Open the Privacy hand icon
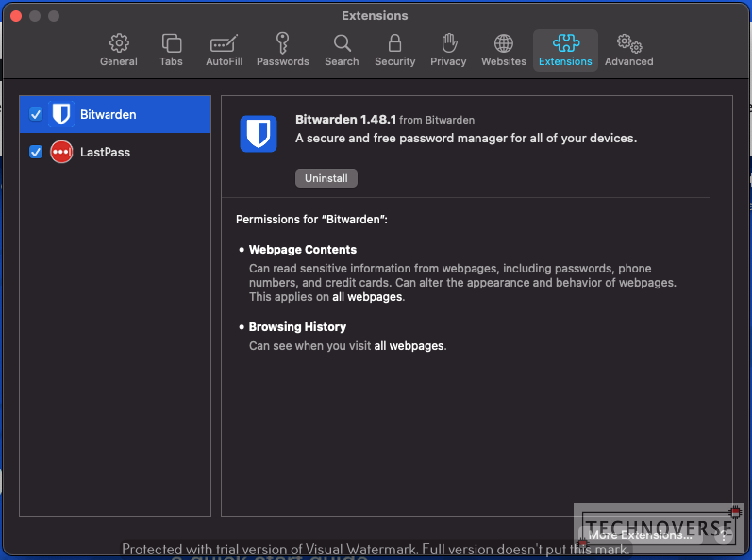752x560 pixels. click(449, 43)
